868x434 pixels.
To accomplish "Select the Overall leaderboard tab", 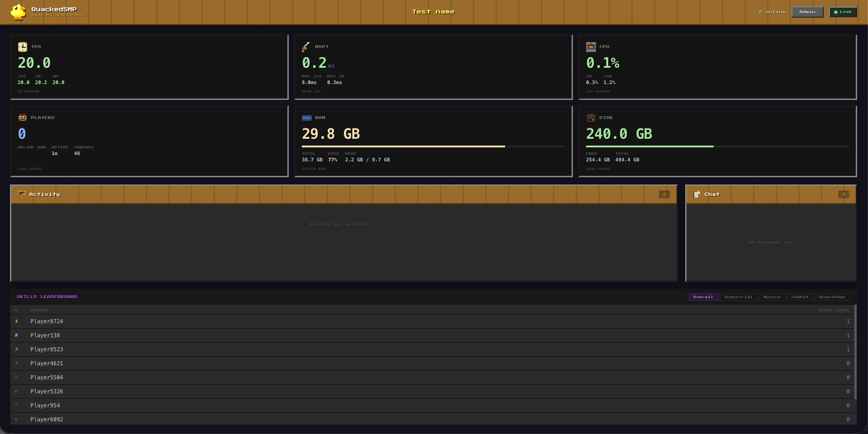I will click(x=703, y=297).
